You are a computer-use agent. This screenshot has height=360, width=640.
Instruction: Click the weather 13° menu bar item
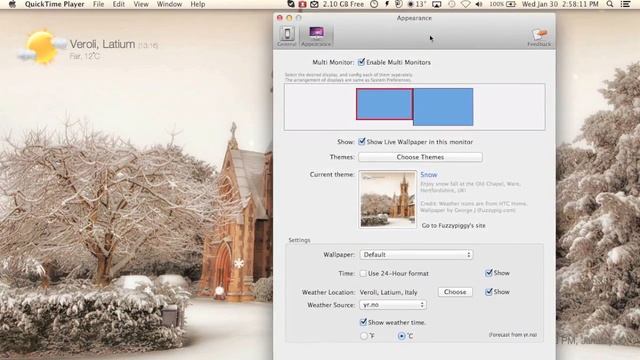417,4
